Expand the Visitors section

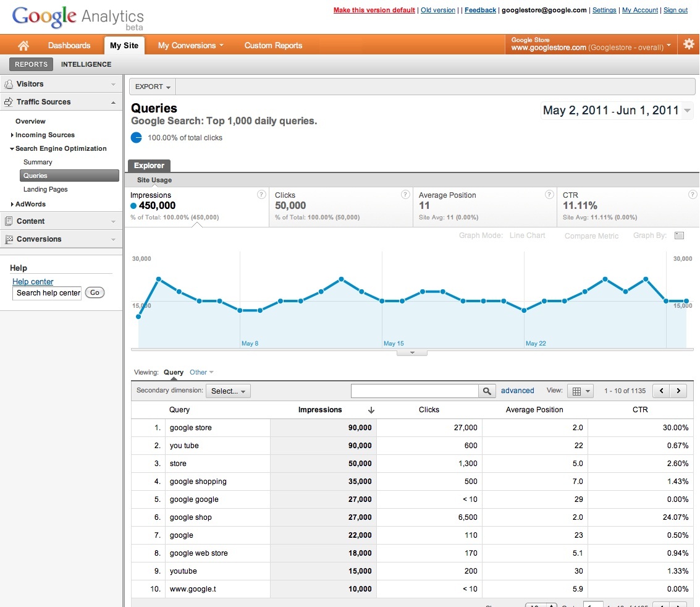click(114, 84)
